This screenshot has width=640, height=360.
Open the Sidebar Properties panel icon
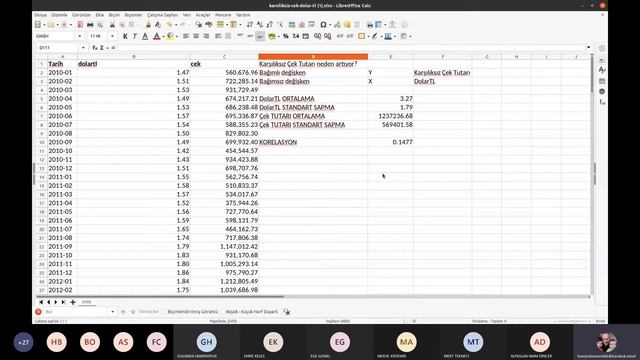click(602, 60)
